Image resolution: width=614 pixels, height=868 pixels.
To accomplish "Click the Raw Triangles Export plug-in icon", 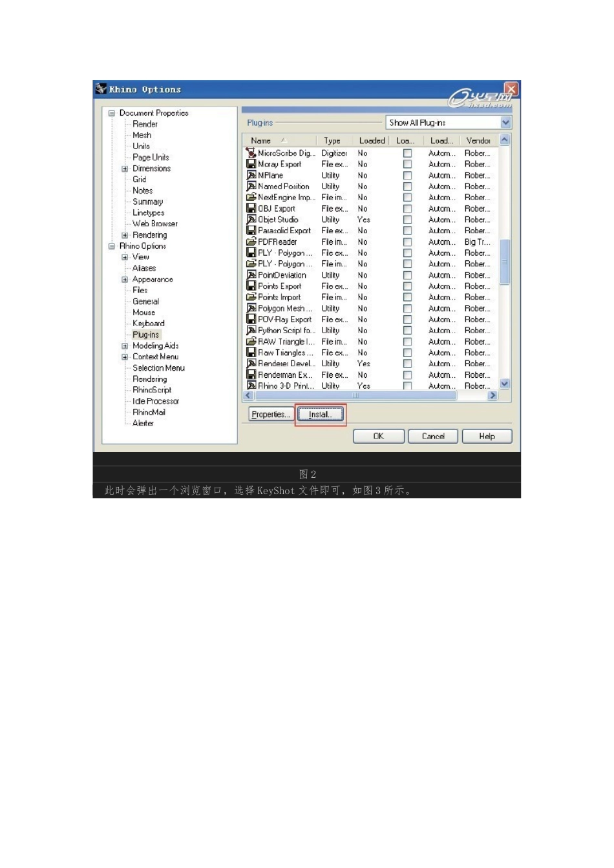I will 251,353.
